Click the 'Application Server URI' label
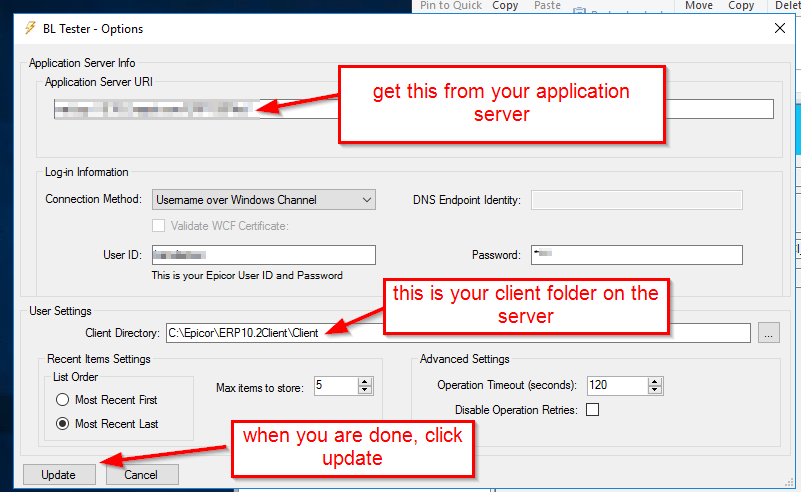801x492 pixels. [x=99, y=82]
